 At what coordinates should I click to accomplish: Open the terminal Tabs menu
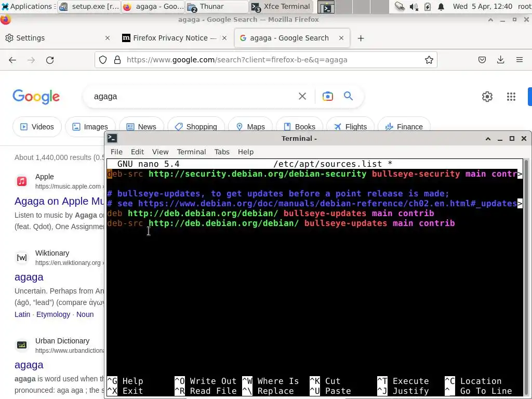[x=222, y=152]
